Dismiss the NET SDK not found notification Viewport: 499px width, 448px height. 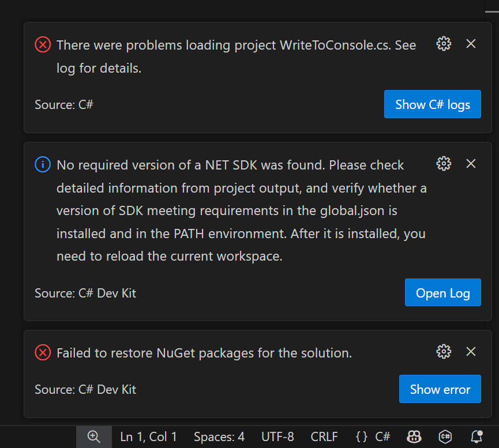(471, 164)
